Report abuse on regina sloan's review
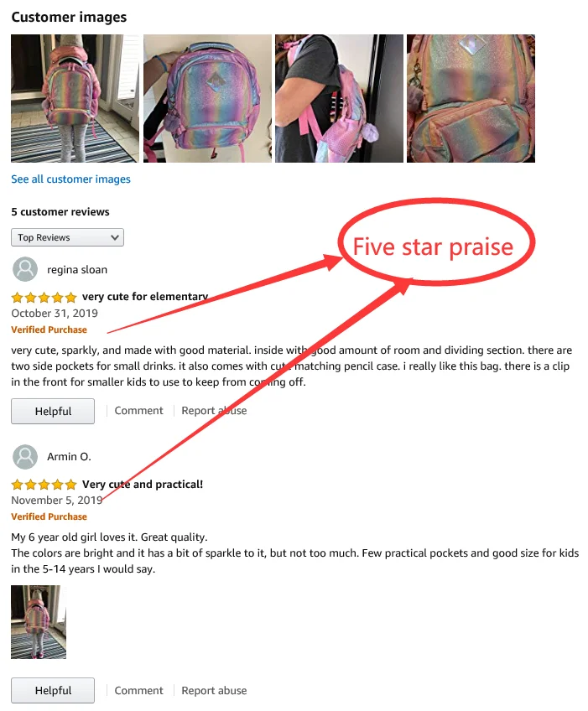588x711 pixels. pyautogui.click(x=214, y=410)
